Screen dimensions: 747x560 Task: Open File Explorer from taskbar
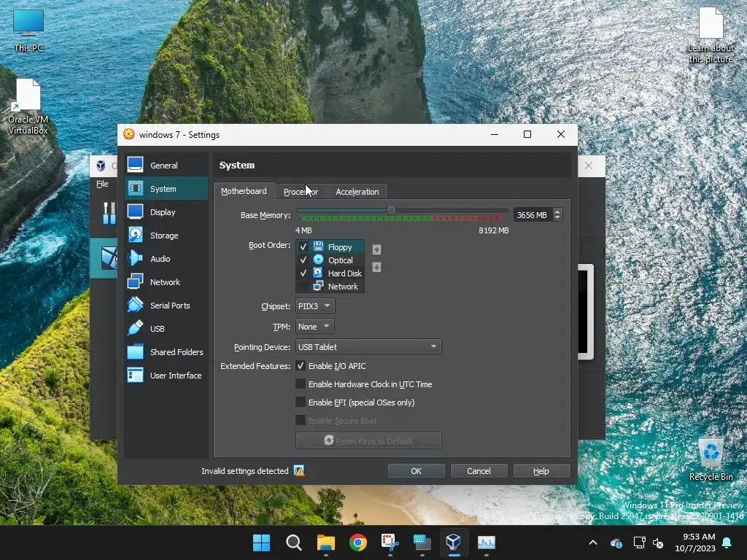[x=326, y=542]
